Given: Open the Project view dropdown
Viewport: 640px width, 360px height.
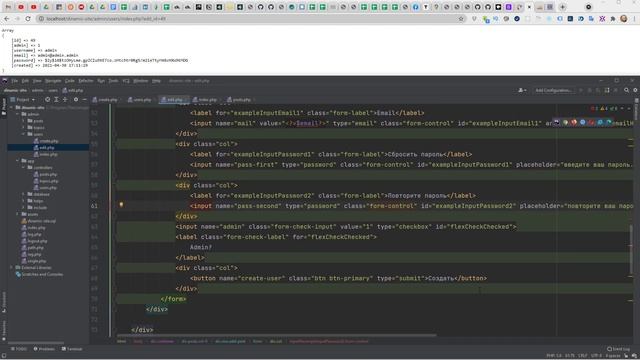Looking at the screenshot, I should coord(23,100).
